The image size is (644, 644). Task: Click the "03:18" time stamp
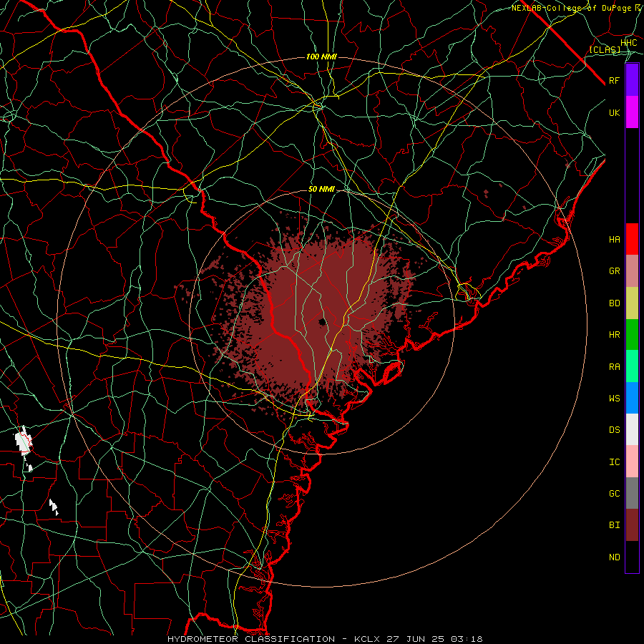pyautogui.click(x=466, y=639)
